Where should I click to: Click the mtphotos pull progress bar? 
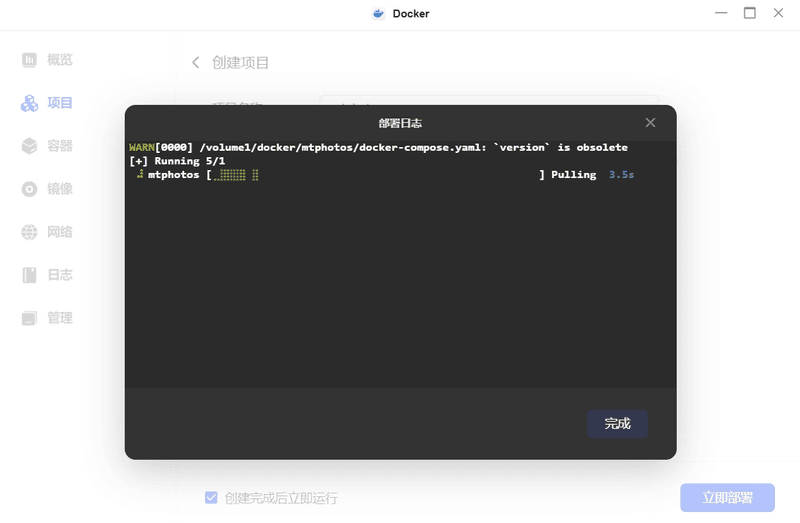375,175
